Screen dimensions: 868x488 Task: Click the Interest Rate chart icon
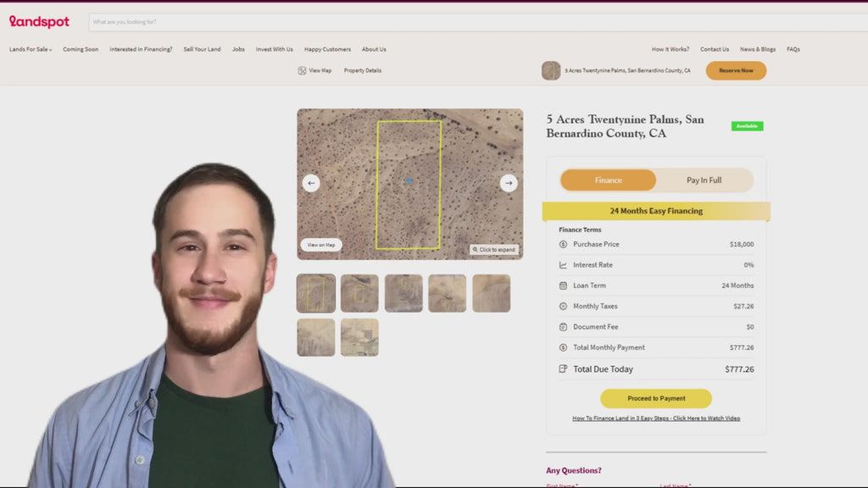pyautogui.click(x=563, y=265)
